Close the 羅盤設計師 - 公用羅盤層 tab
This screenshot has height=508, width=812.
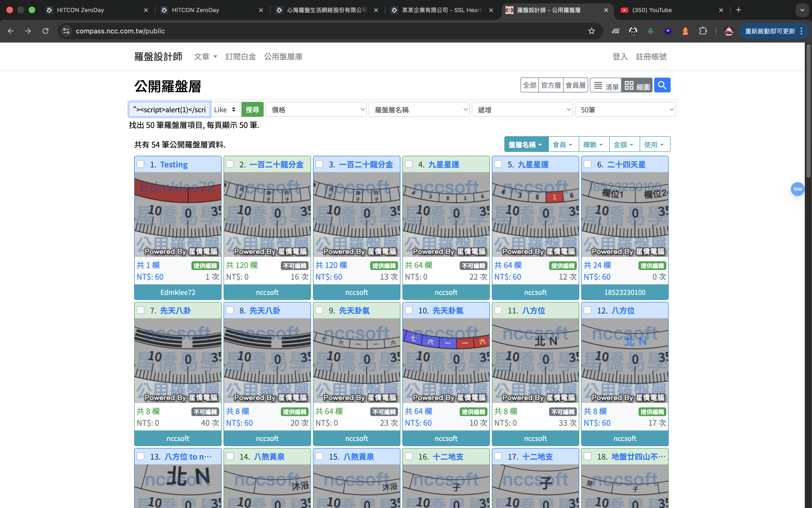point(606,10)
